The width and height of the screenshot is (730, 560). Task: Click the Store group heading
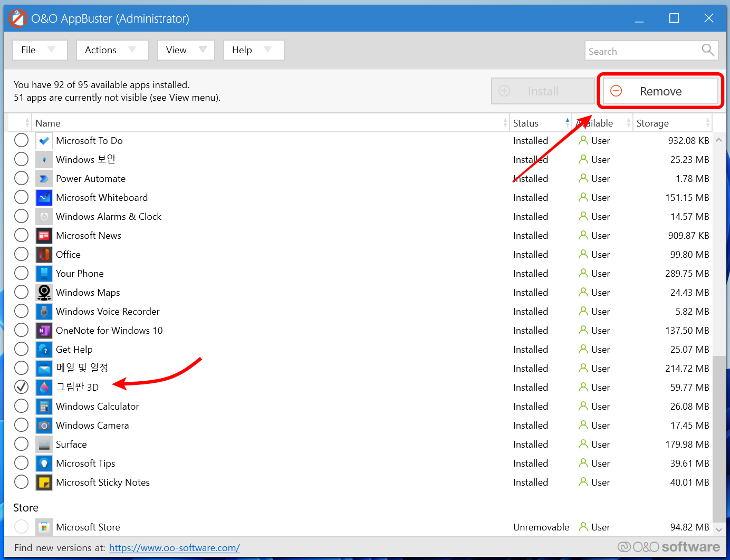point(26,508)
